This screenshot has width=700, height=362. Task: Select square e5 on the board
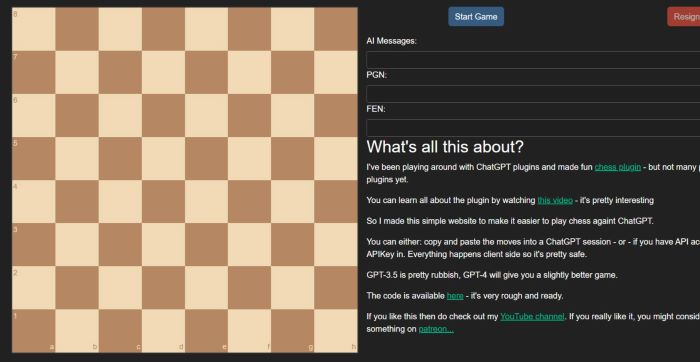[x=206, y=158]
